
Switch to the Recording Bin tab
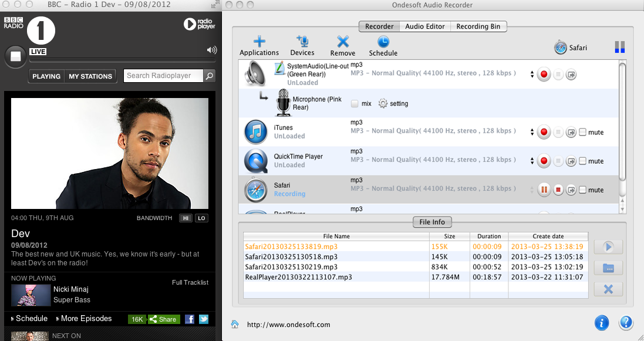click(478, 26)
